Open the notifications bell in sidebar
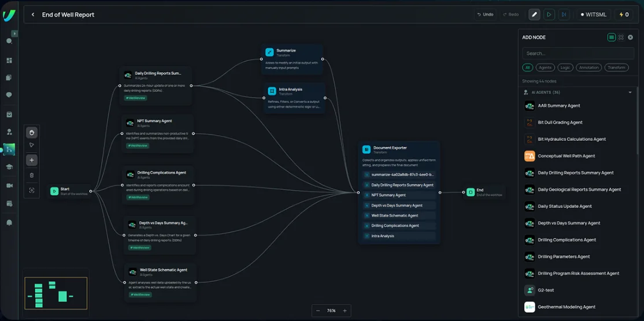The image size is (644, 321). click(9, 223)
